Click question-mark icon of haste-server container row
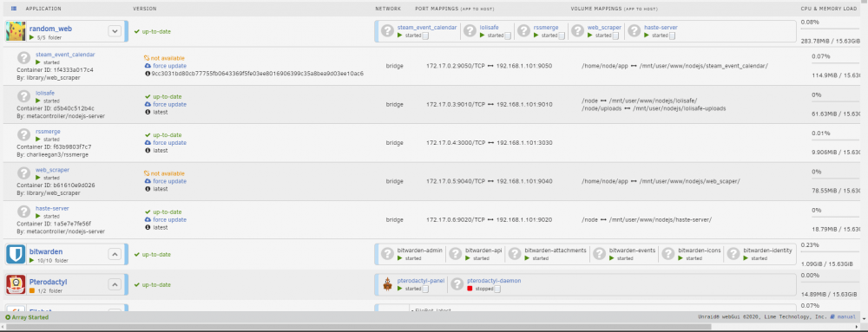 23,212
